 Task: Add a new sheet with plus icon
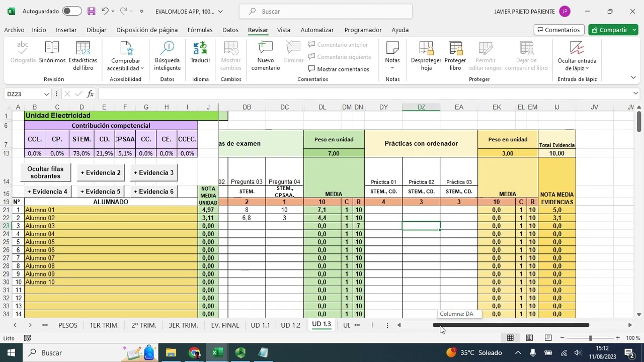pyautogui.click(x=372, y=325)
